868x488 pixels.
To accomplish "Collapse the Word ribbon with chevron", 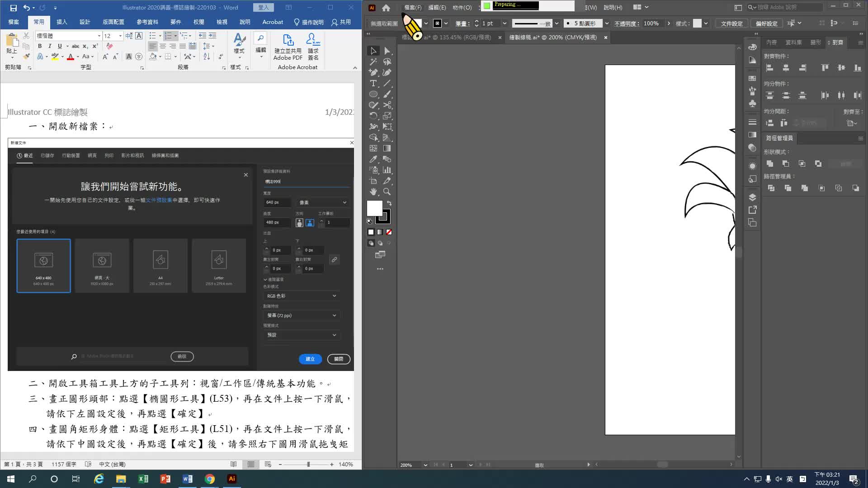I will (x=355, y=68).
